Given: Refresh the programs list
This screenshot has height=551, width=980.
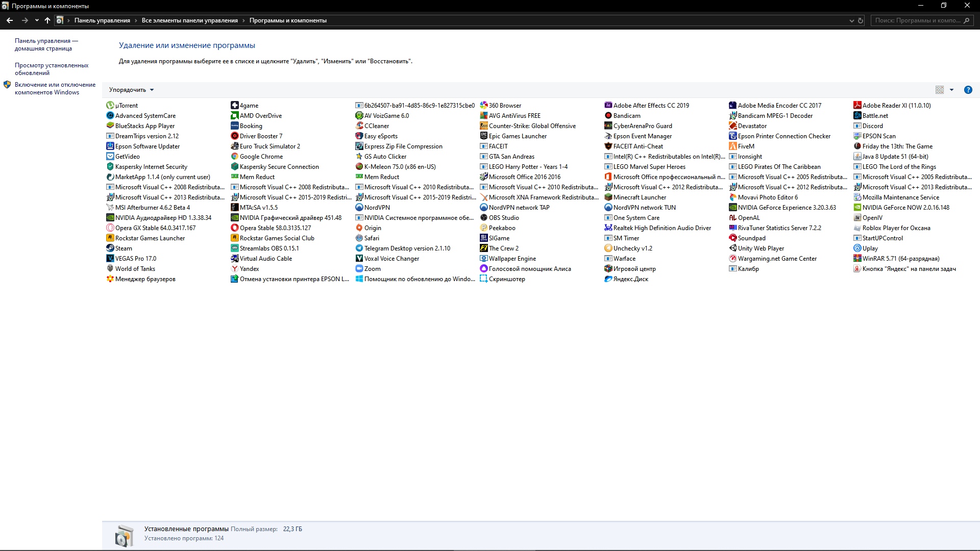Looking at the screenshot, I should 861,21.
